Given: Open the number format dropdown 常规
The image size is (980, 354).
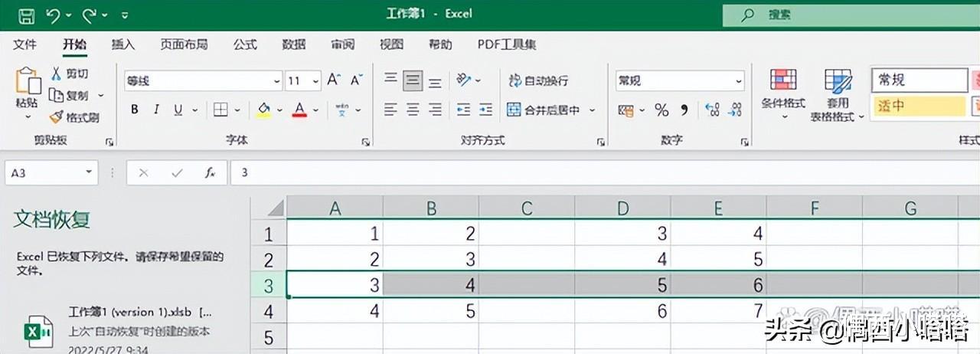Looking at the screenshot, I should (x=680, y=80).
